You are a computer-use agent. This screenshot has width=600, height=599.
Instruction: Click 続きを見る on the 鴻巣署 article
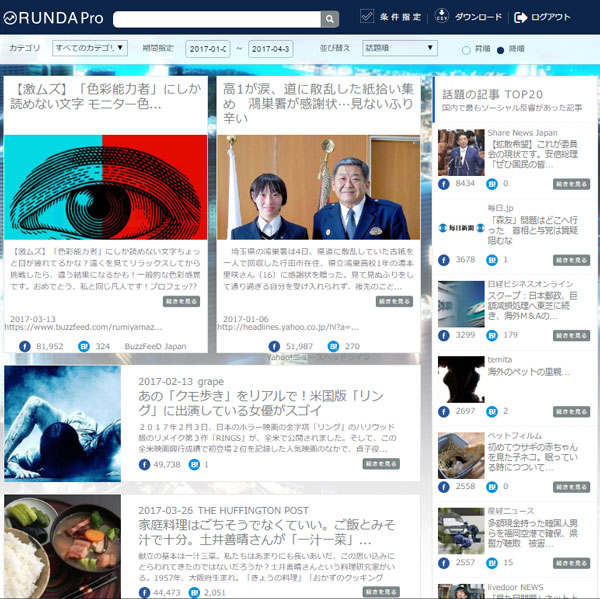pos(394,302)
